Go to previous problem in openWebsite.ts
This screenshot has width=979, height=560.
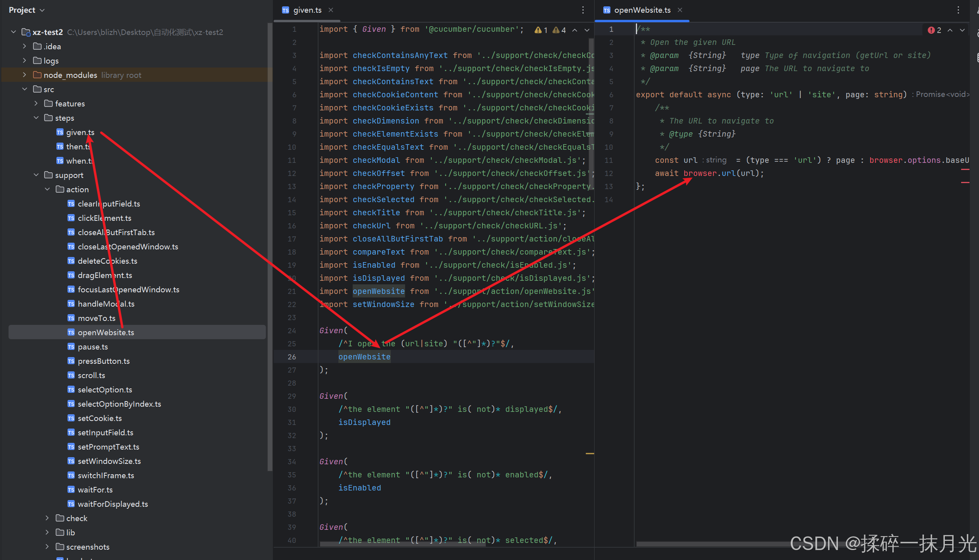[x=950, y=30]
